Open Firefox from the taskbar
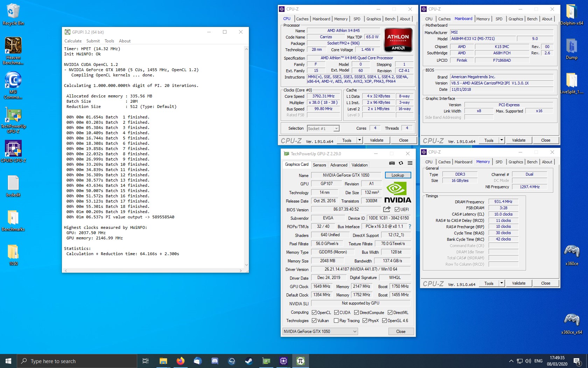Viewport: 588px width, 368px height. point(180,361)
